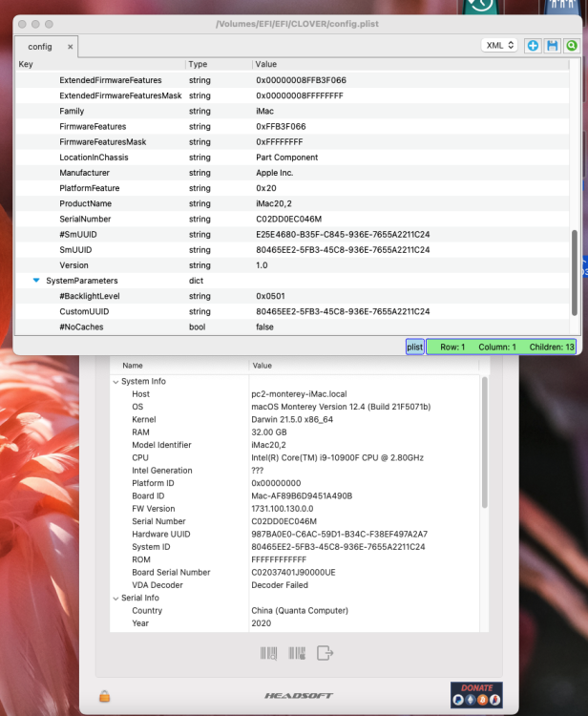This screenshot has height=716, width=588.
Task: Click the #NoCaches false value
Action: pos(264,326)
